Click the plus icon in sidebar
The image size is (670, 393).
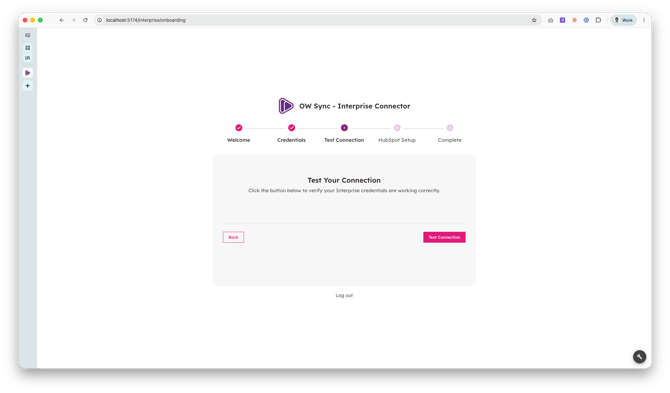[28, 86]
